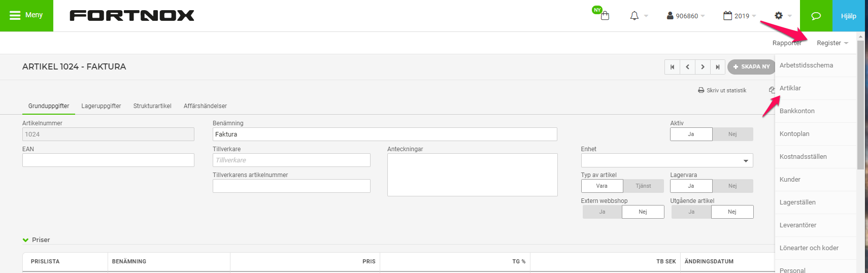Screen dimensions: 868x273
Task: Select Bankkonton in the Register menu
Action: [x=816, y=111]
